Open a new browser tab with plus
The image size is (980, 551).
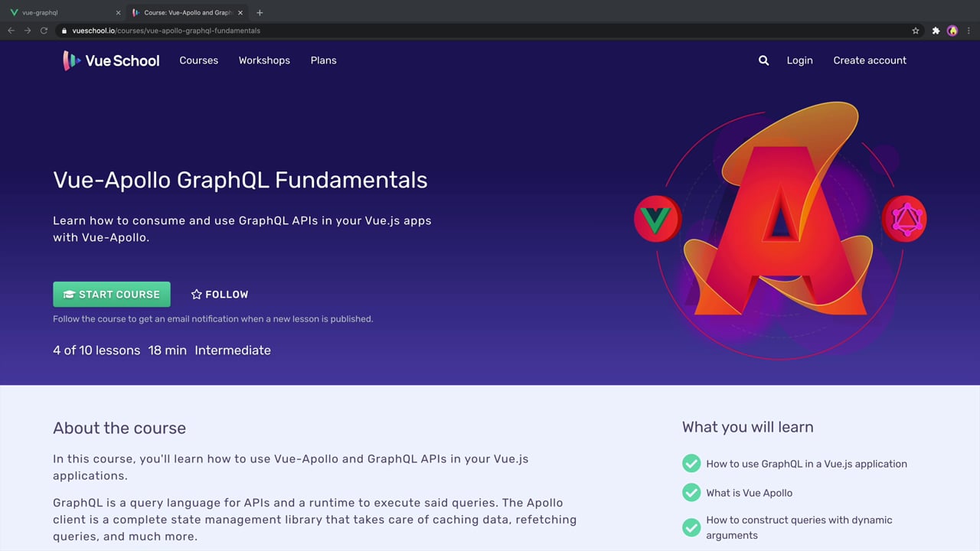(260, 12)
